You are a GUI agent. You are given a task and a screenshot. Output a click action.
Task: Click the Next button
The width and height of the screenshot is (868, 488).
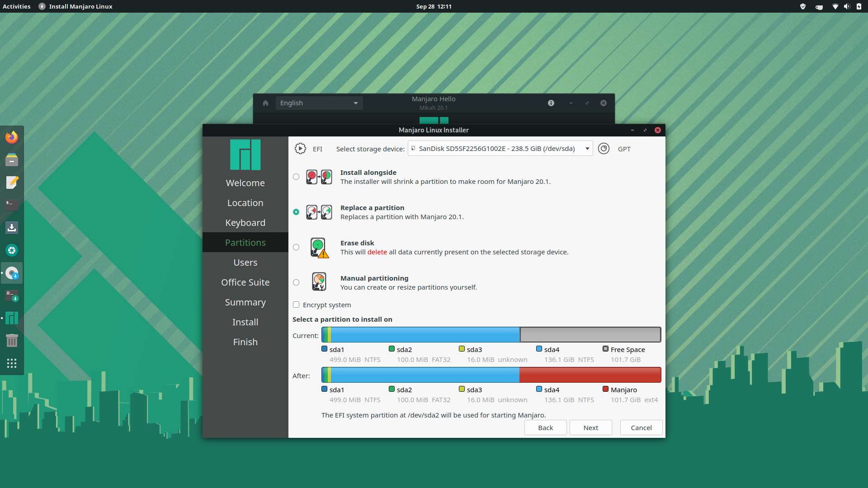tap(590, 427)
